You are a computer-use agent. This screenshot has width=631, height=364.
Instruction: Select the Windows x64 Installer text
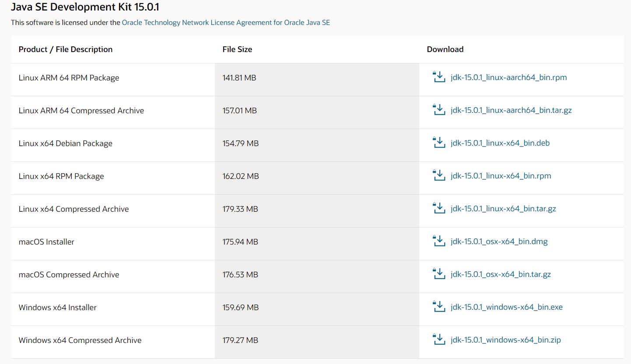click(x=57, y=308)
